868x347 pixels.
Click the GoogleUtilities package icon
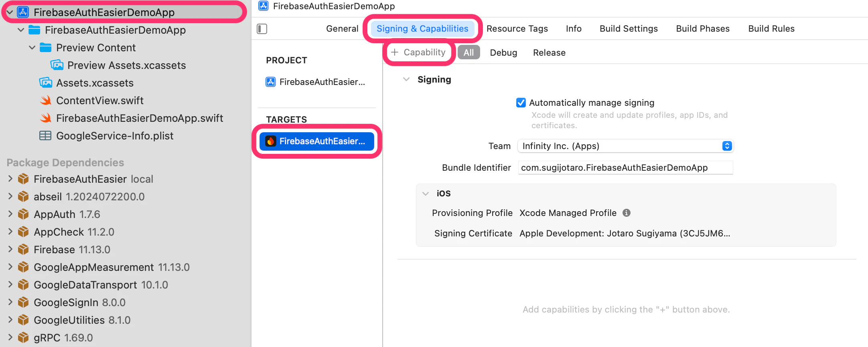(x=23, y=320)
